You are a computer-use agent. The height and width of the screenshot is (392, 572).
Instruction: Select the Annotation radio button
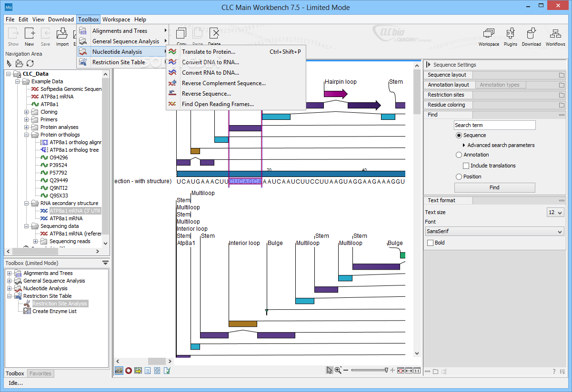click(459, 155)
